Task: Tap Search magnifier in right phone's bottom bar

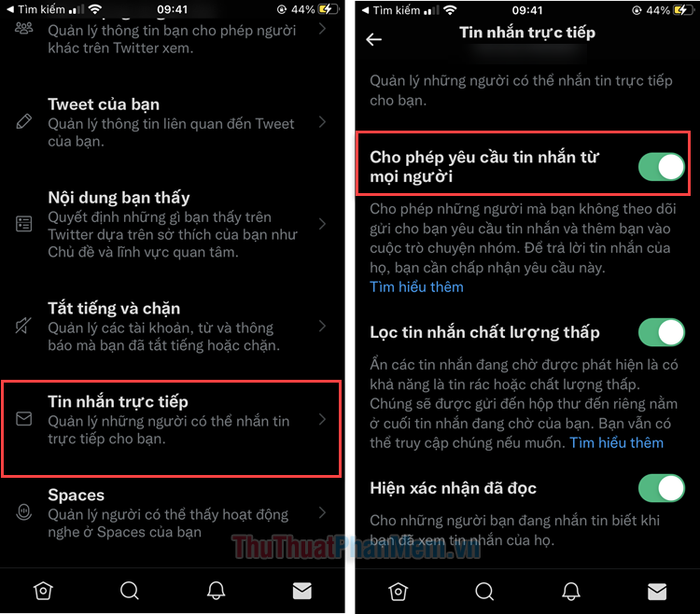Action: tap(484, 592)
